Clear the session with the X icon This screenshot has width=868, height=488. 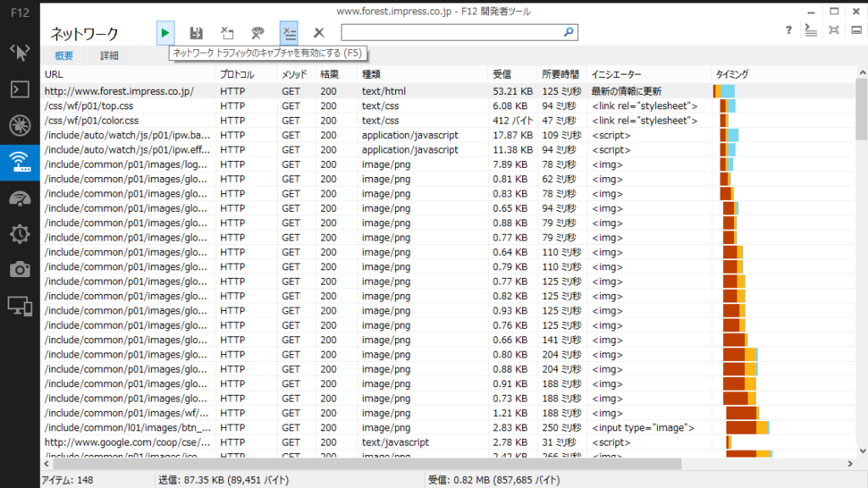tap(319, 33)
